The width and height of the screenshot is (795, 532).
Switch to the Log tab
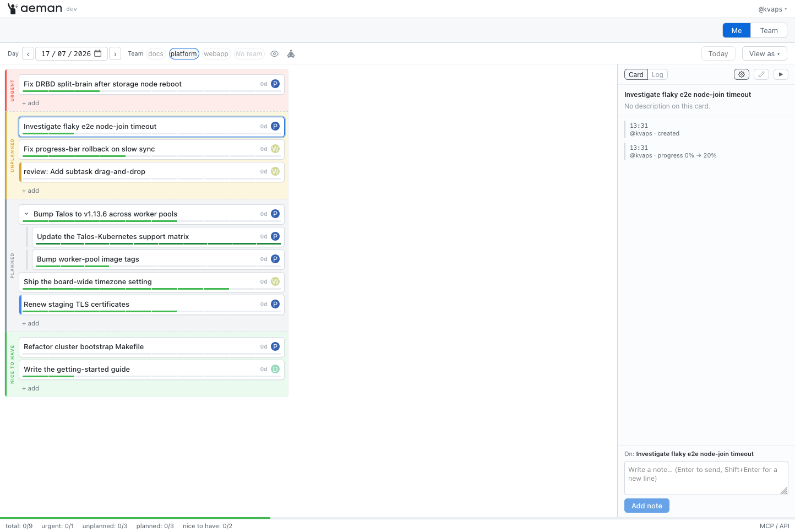(657, 74)
